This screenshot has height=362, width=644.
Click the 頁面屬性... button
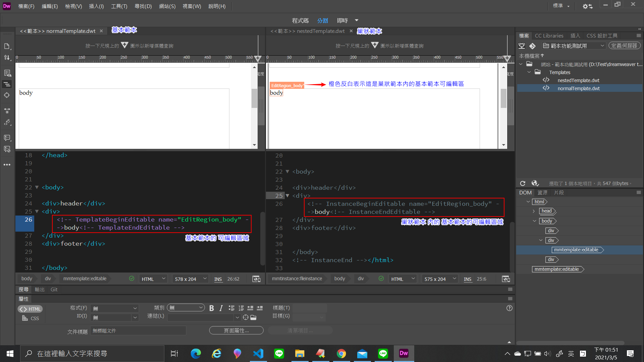click(x=236, y=330)
